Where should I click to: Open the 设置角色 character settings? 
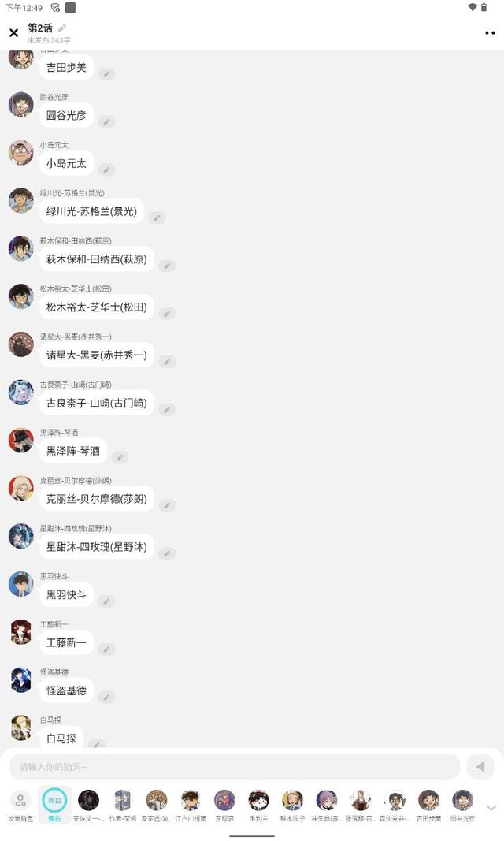tap(20, 806)
